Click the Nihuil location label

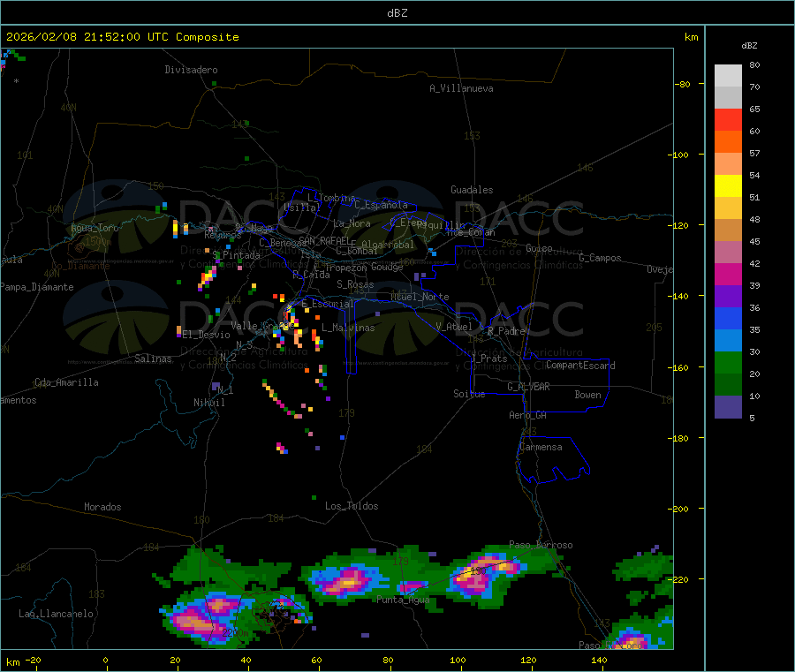208,403
